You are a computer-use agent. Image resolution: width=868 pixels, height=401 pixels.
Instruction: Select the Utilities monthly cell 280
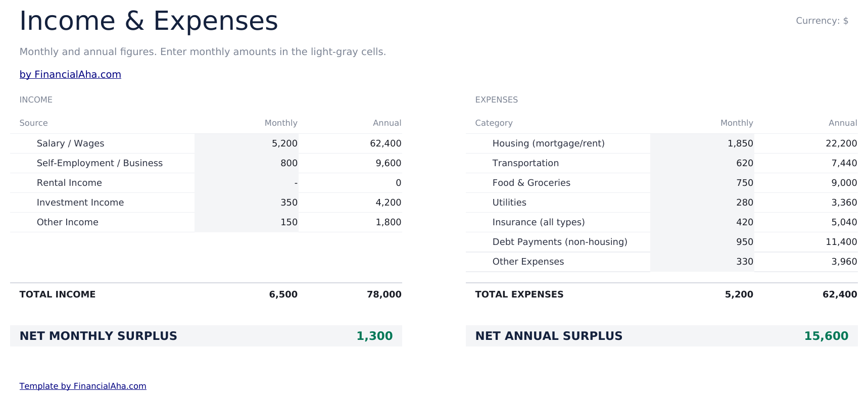tap(702, 203)
